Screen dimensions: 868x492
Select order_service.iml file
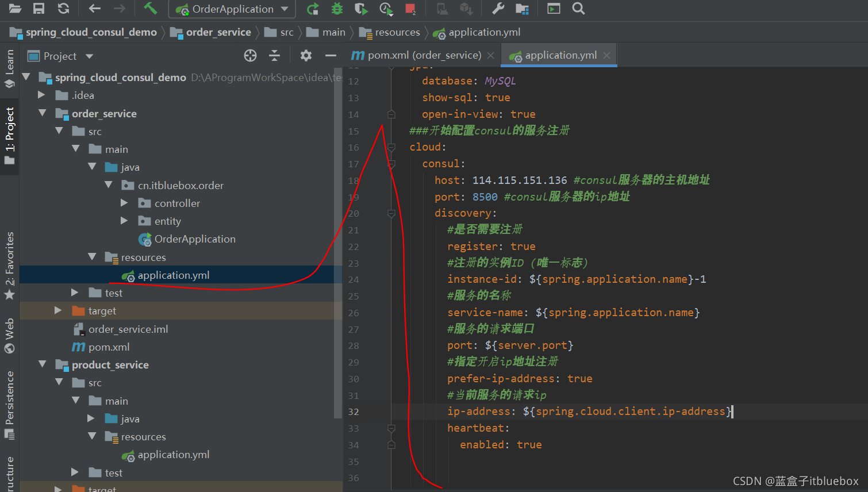[x=121, y=329]
